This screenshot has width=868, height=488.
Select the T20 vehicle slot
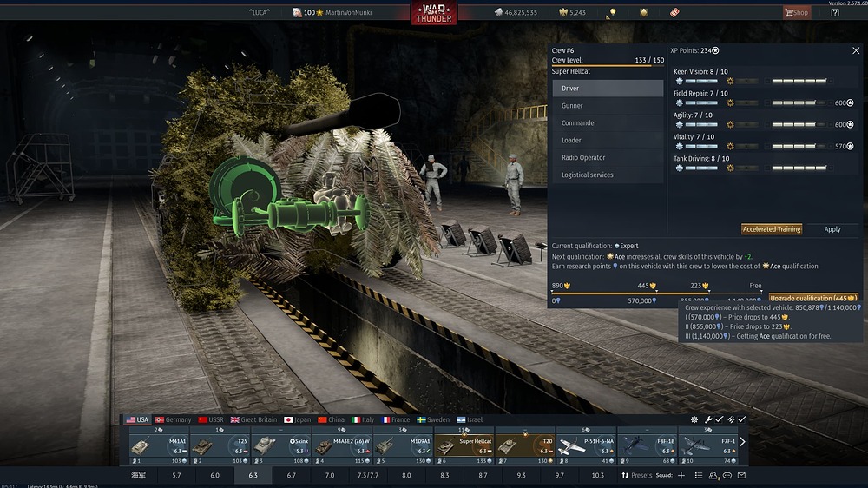point(525,447)
